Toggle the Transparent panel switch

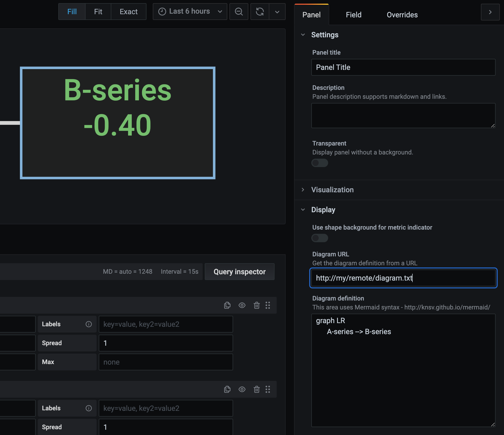[x=319, y=163]
